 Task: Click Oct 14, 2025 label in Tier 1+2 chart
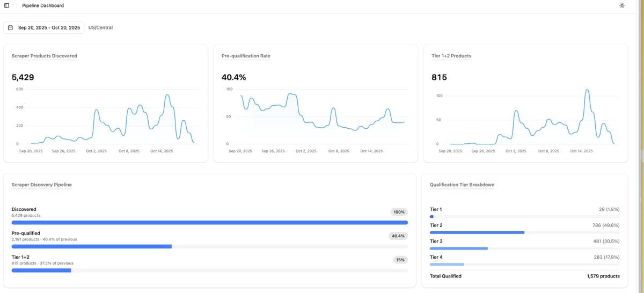click(x=581, y=151)
